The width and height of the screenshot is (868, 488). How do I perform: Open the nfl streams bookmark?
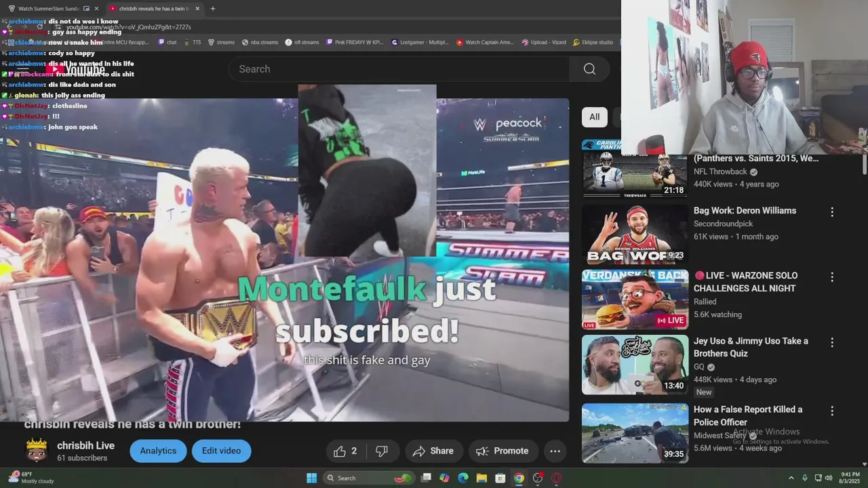302,42
